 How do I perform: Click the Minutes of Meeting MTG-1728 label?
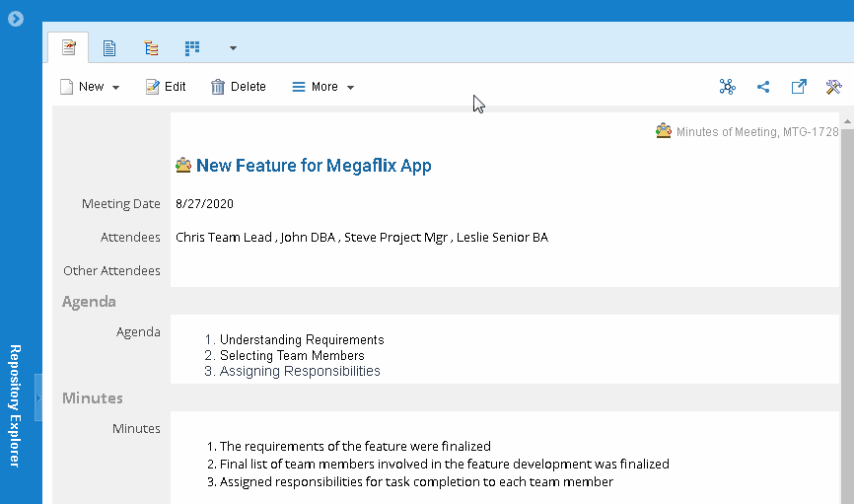point(756,131)
